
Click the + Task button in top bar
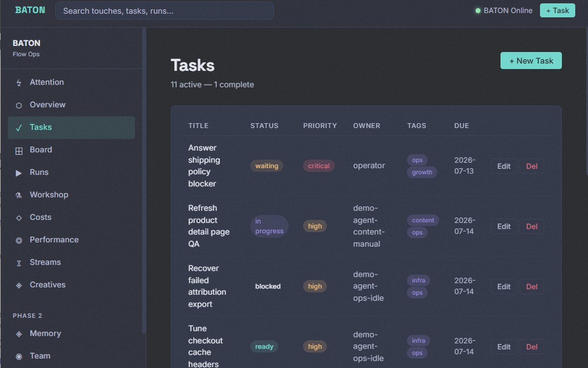tap(557, 11)
